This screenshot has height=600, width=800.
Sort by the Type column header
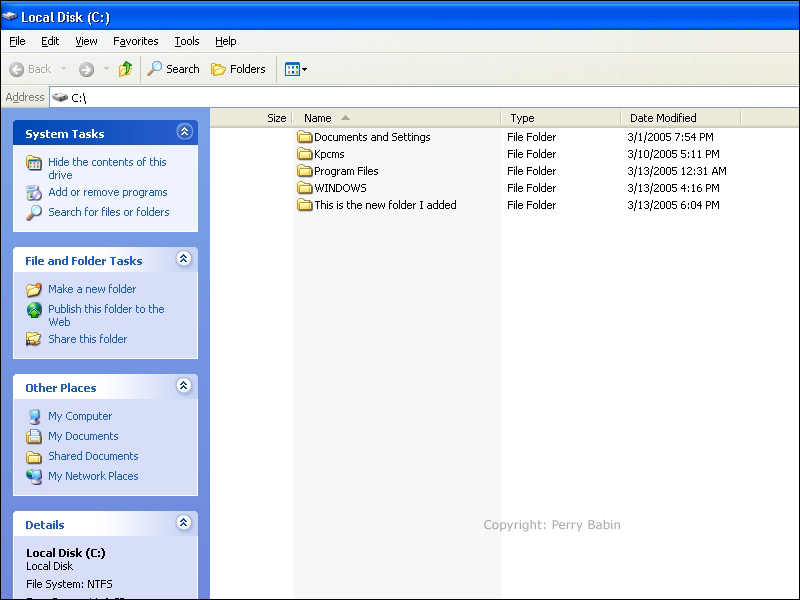pos(561,118)
